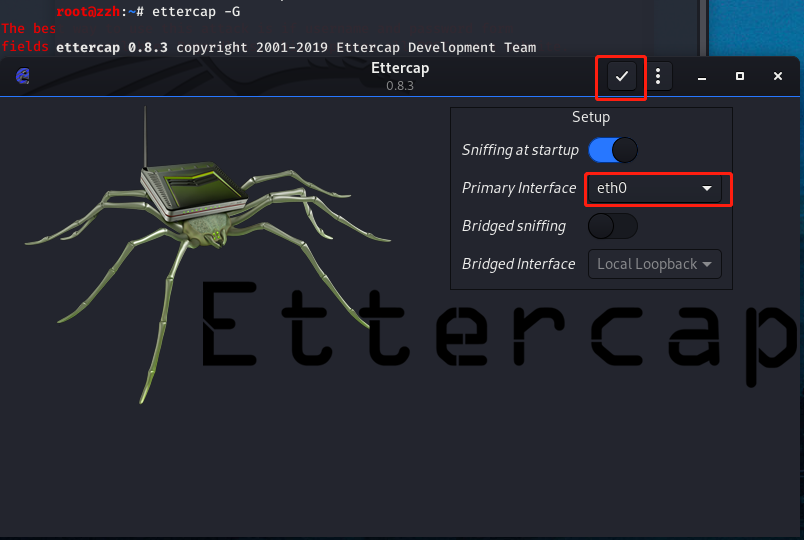Screen dimensions: 804x540
Task: Enable the Bridged sniffing switch
Action: tap(613, 226)
